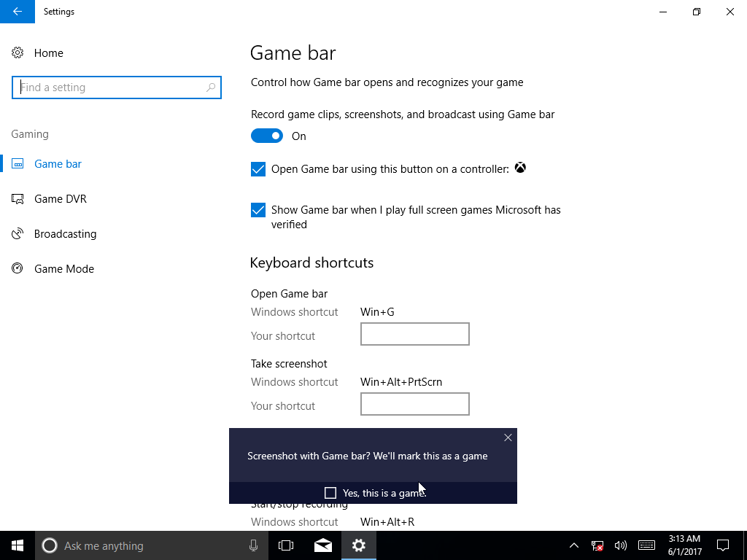
Task: Show hidden system tray icons
Action: [x=574, y=545]
